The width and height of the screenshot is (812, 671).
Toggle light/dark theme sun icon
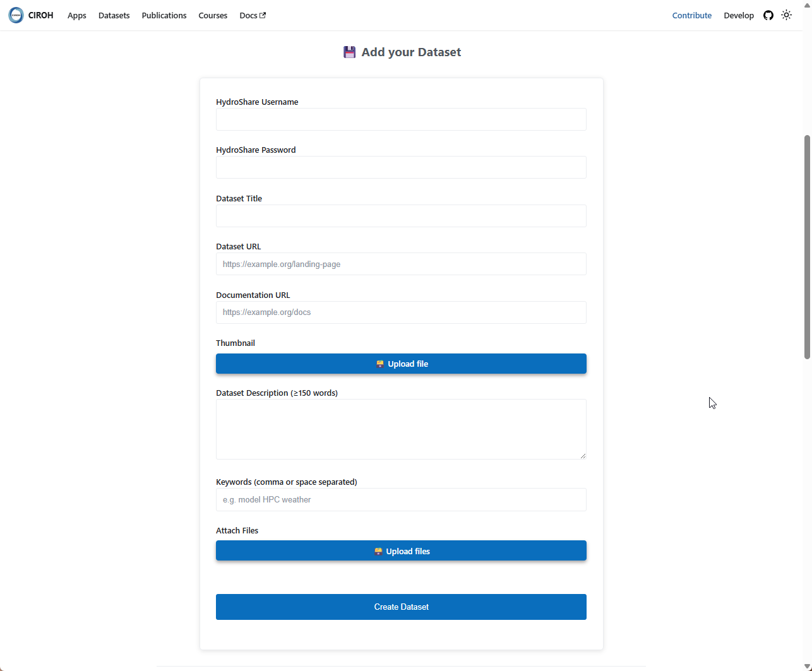point(786,15)
